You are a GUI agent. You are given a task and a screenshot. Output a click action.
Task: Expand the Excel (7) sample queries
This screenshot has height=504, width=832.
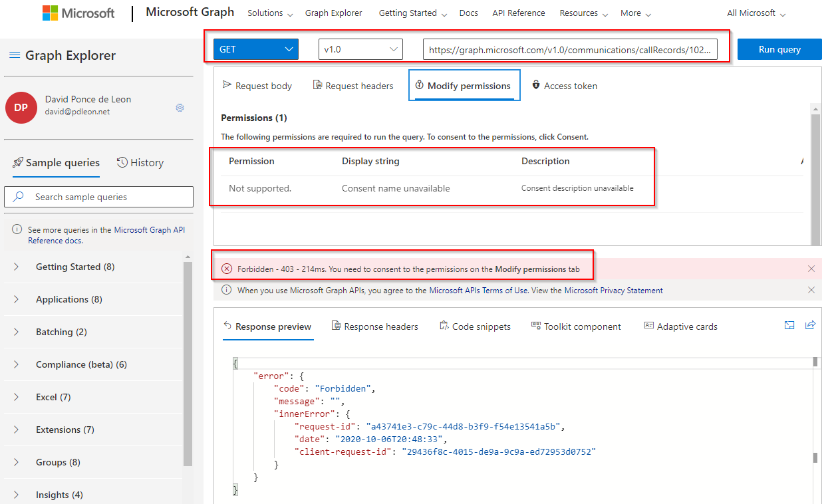53,397
